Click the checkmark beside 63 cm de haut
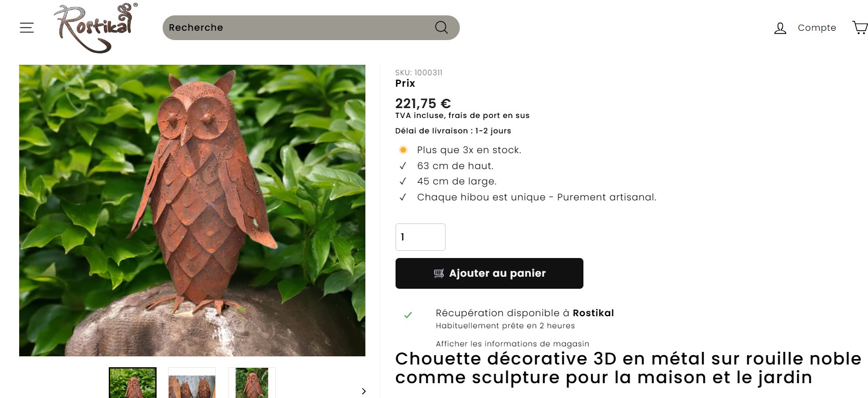Image resolution: width=868 pixels, height=398 pixels. click(x=403, y=166)
